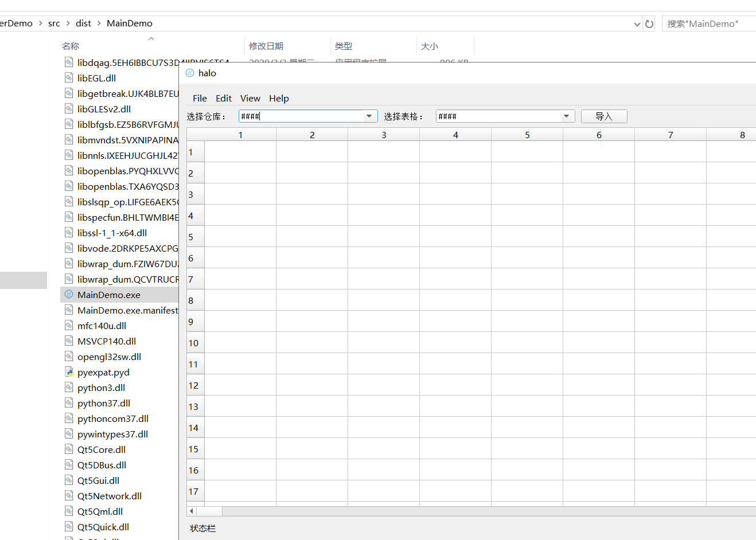Select table column header 4
The image size is (756, 540).
455,135
